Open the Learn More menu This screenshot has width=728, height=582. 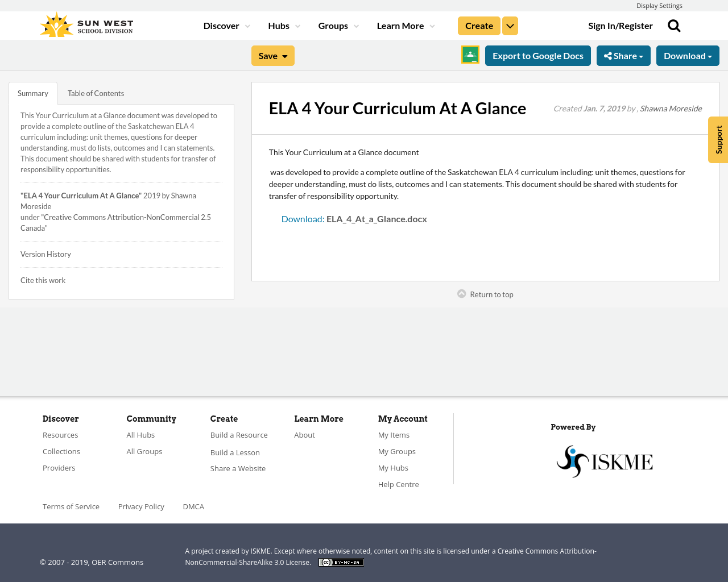[x=401, y=24]
